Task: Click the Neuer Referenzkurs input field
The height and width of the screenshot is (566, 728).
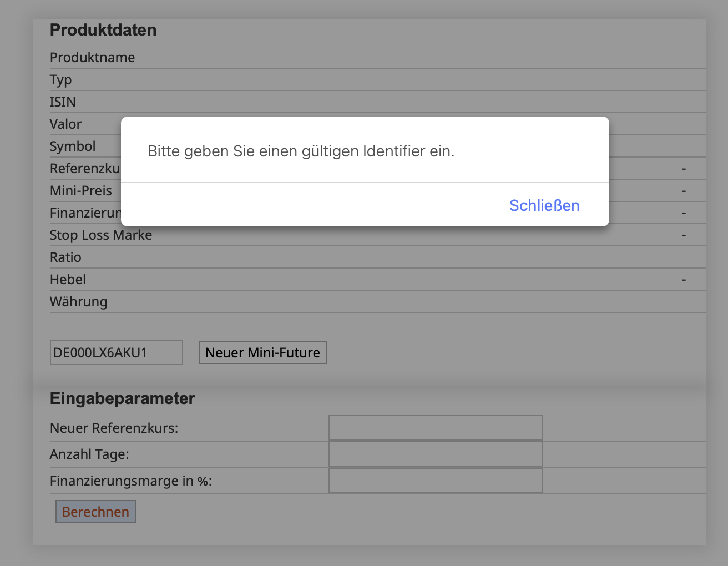Action: 435,428
